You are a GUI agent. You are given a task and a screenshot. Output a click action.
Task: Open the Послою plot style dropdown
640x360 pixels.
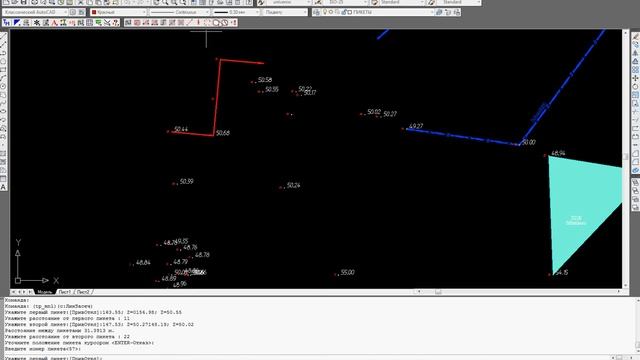284,12
